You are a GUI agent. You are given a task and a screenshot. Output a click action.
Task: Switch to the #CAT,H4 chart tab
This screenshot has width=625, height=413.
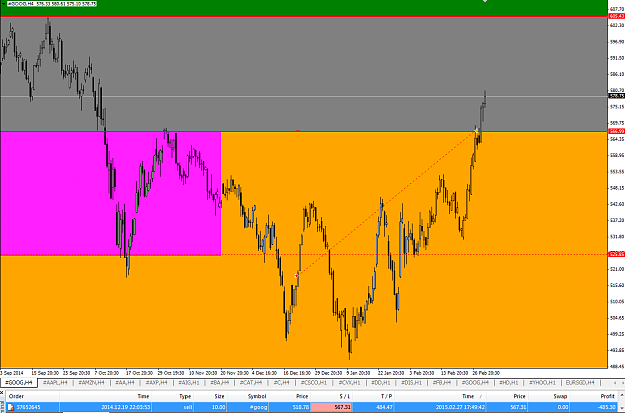[x=251, y=383]
